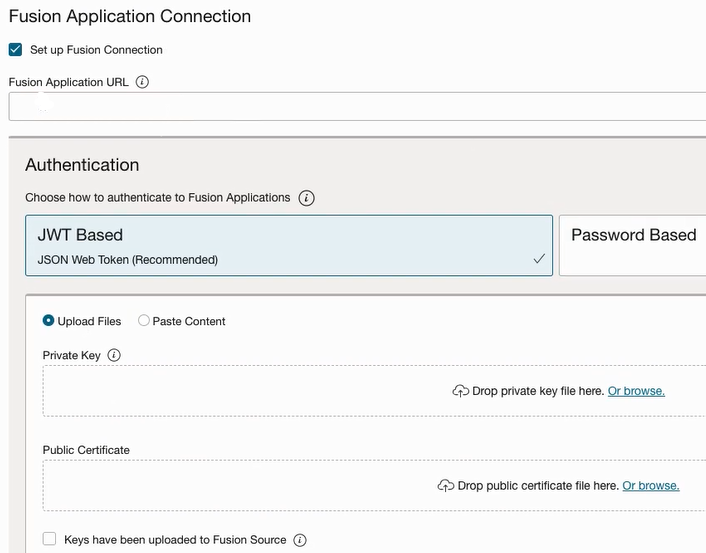The height and width of the screenshot is (553, 706).
Task: Choose JWT Based authentication option
Action: pos(288,245)
